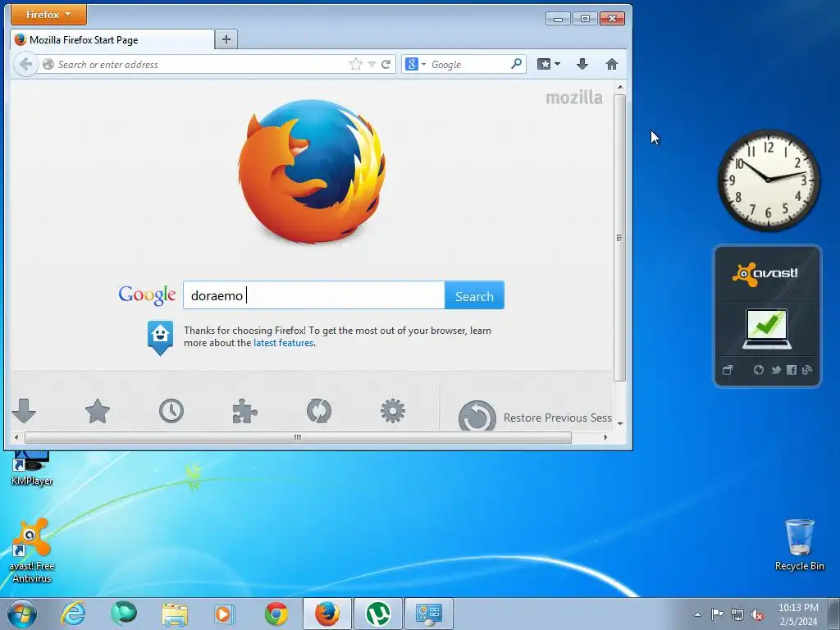Select the KMPlayer desktop shortcut
Image resolution: width=840 pixels, height=630 pixels.
pos(32,469)
